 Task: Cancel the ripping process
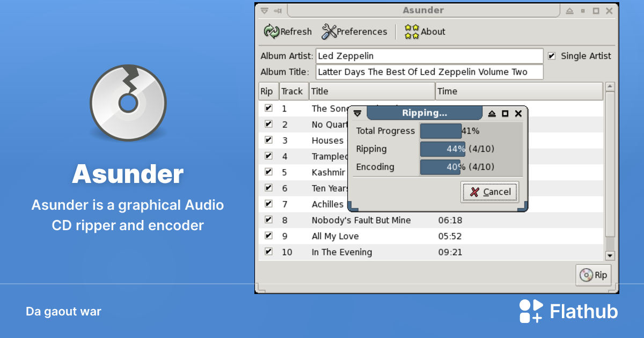(x=489, y=192)
